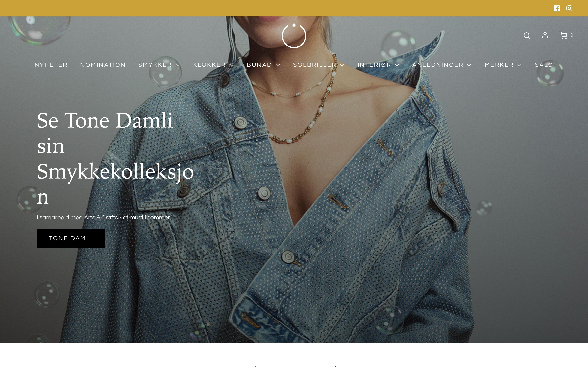
Task: Click the circular store logo
Action: tap(294, 35)
